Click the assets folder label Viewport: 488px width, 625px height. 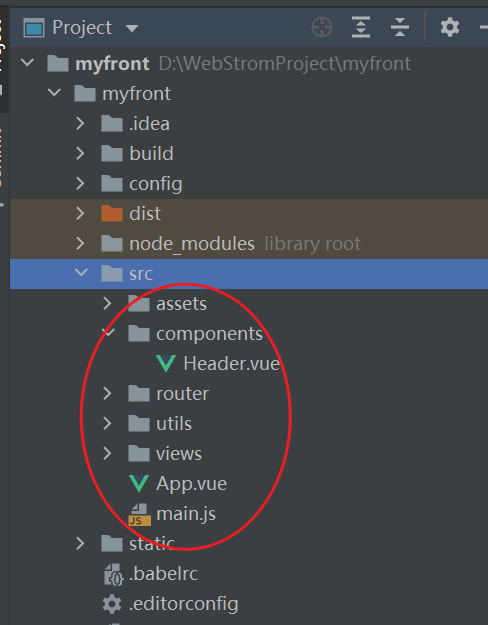click(181, 304)
